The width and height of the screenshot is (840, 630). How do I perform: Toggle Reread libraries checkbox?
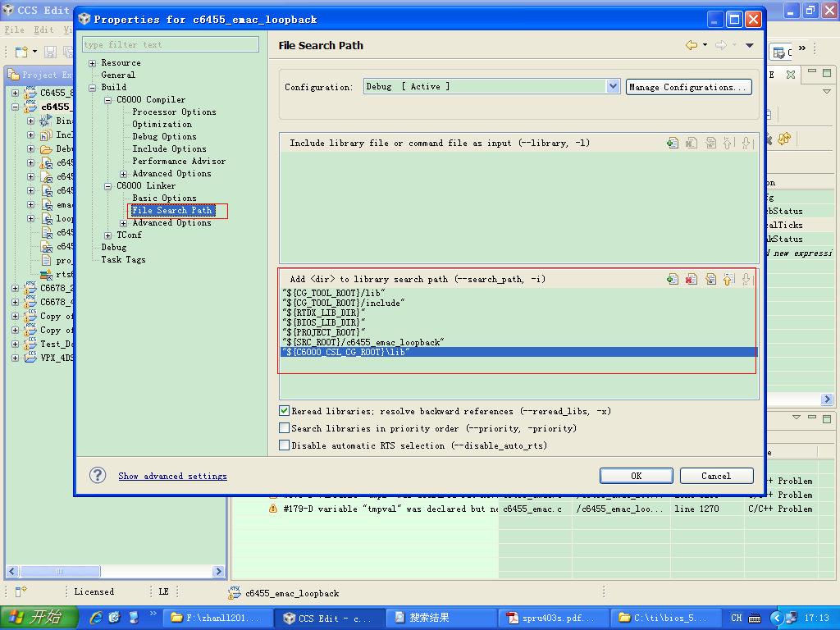(285, 411)
